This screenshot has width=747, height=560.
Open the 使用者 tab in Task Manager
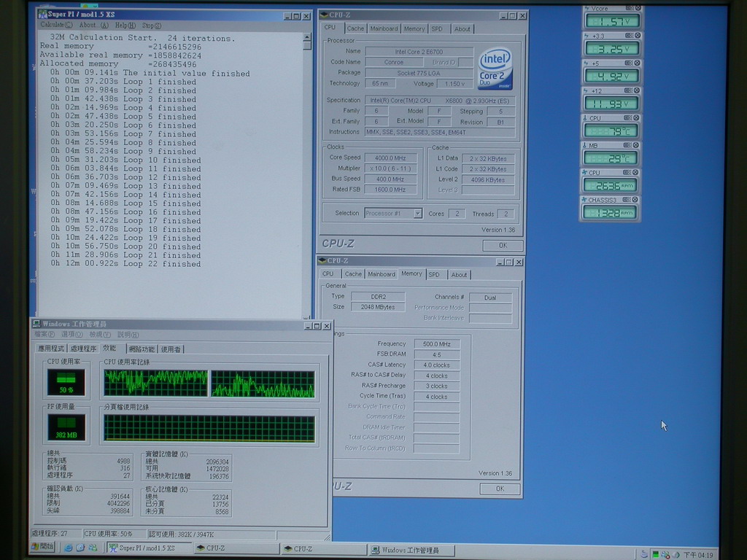click(171, 349)
